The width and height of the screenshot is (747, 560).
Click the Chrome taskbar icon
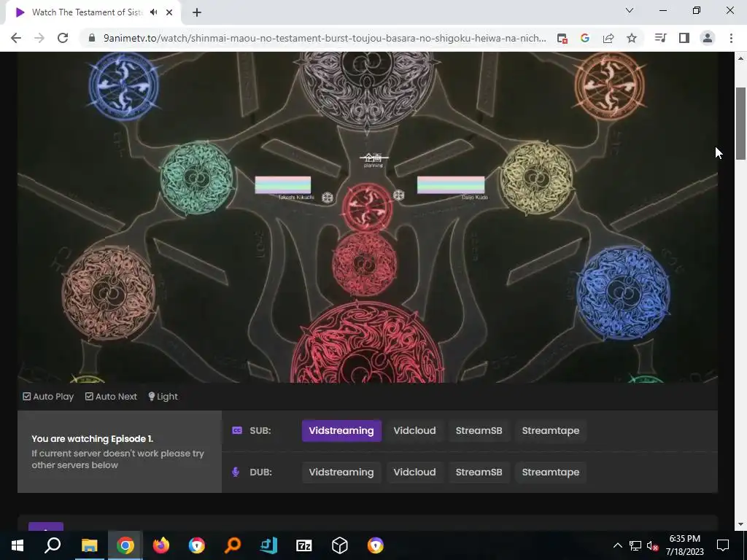(x=125, y=545)
